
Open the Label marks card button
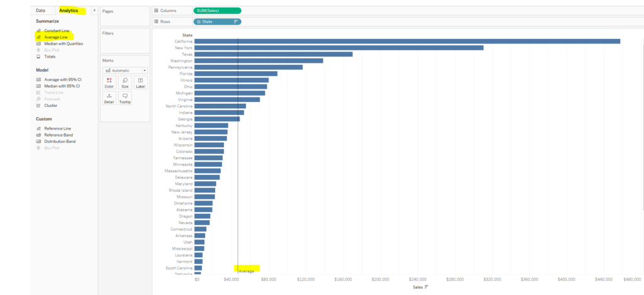(x=140, y=82)
